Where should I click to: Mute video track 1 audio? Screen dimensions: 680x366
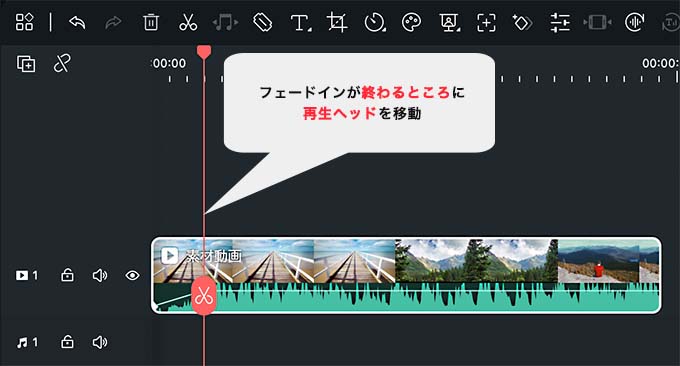[x=100, y=275]
